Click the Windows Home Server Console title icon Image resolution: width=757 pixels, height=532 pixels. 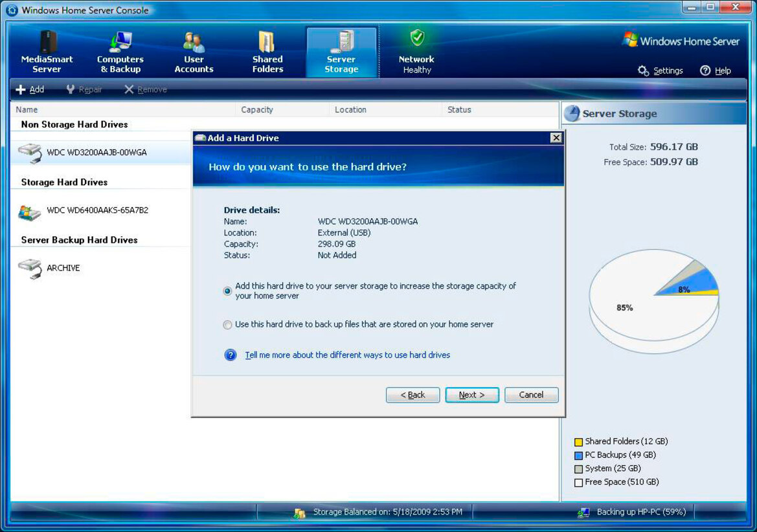(12, 10)
